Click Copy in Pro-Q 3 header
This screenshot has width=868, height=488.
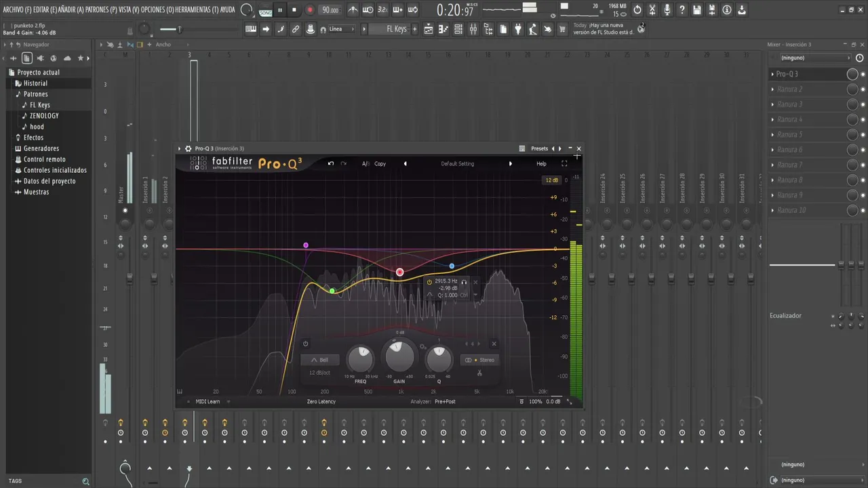(380, 163)
